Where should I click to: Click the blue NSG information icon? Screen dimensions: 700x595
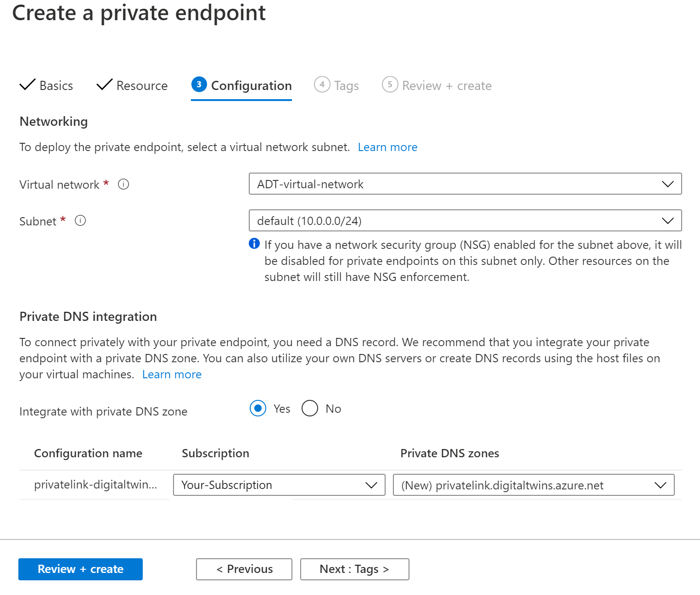click(x=254, y=243)
